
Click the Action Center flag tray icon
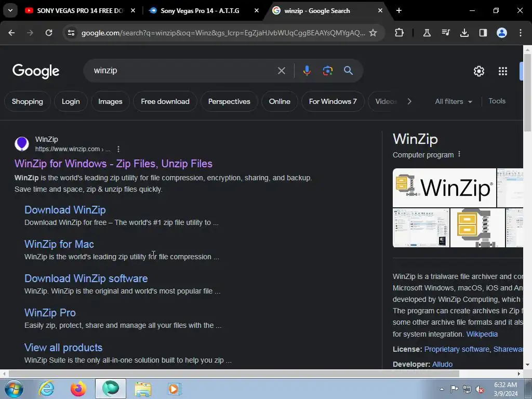(x=454, y=389)
